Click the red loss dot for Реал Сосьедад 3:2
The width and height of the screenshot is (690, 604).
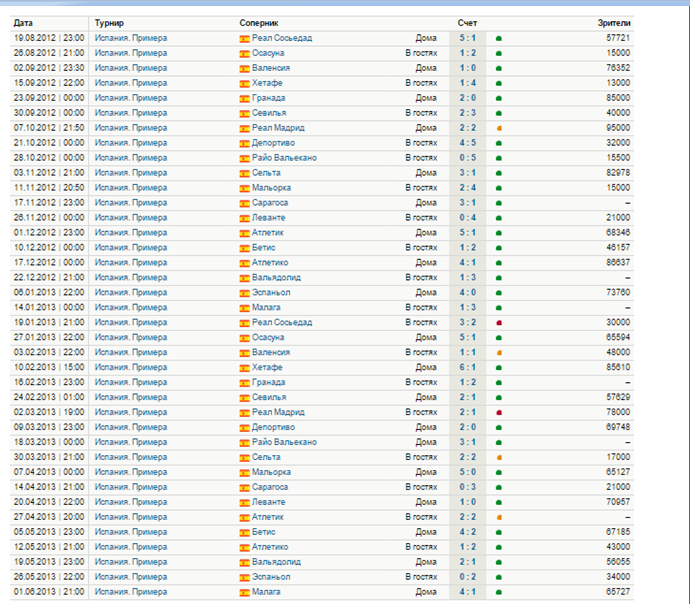(x=499, y=323)
